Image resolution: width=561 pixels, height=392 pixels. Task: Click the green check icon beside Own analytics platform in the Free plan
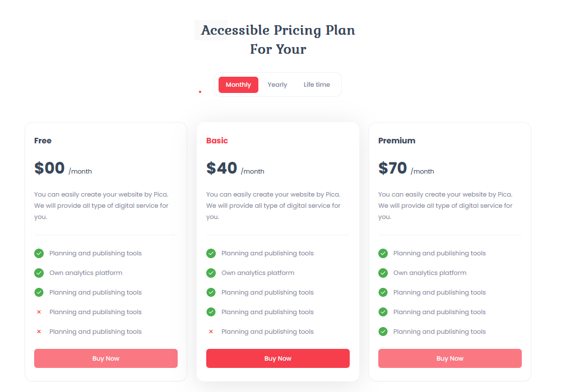(39, 273)
